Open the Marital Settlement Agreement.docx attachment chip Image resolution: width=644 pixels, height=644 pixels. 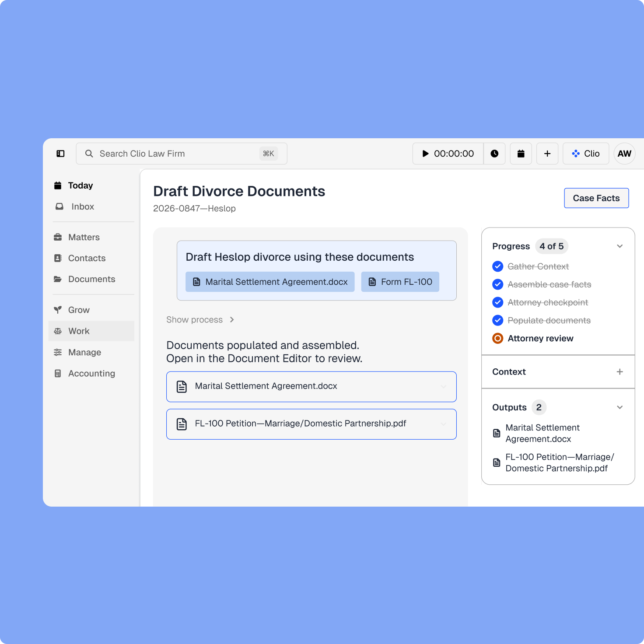tap(270, 282)
